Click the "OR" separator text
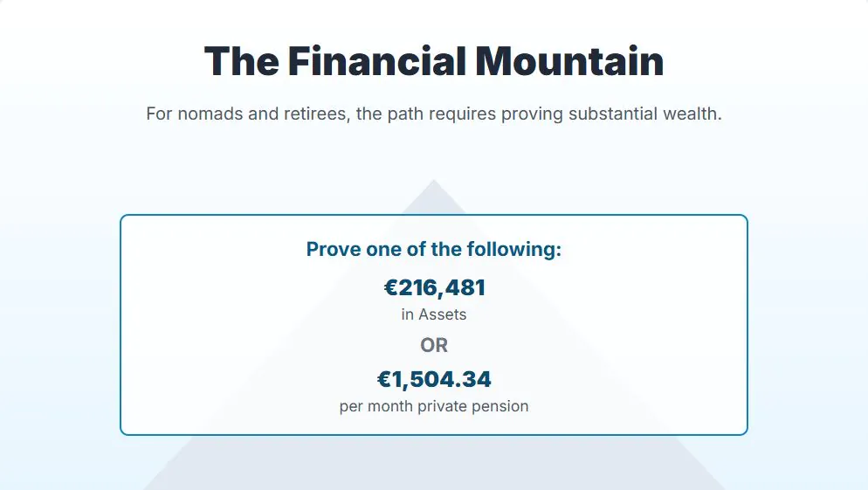The image size is (868, 490). click(434, 345)
